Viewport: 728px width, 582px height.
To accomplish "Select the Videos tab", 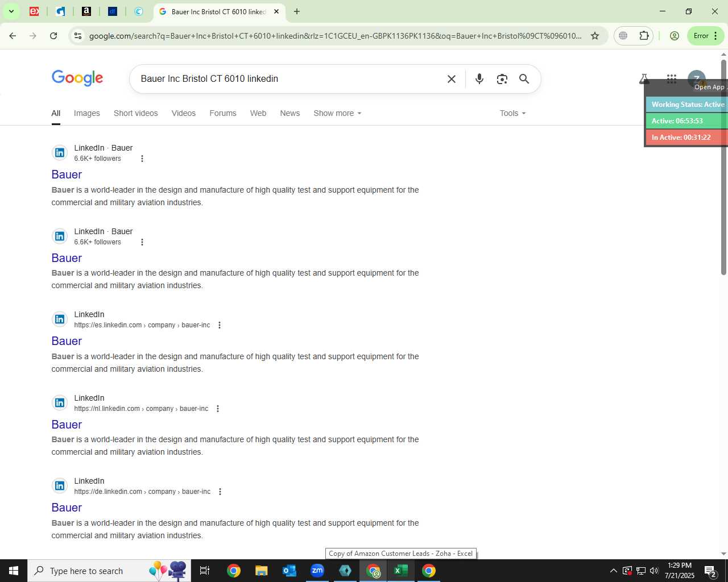I will [x=184, y=113].
